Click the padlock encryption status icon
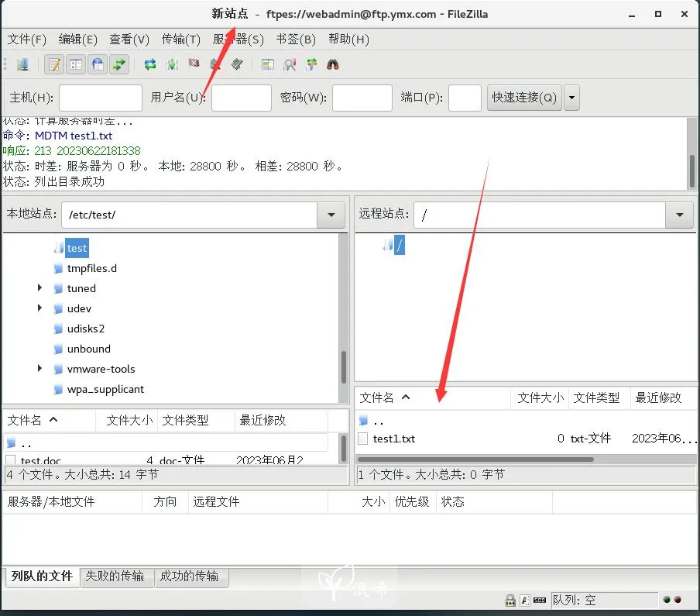700x616 pixels. point(510,600)
